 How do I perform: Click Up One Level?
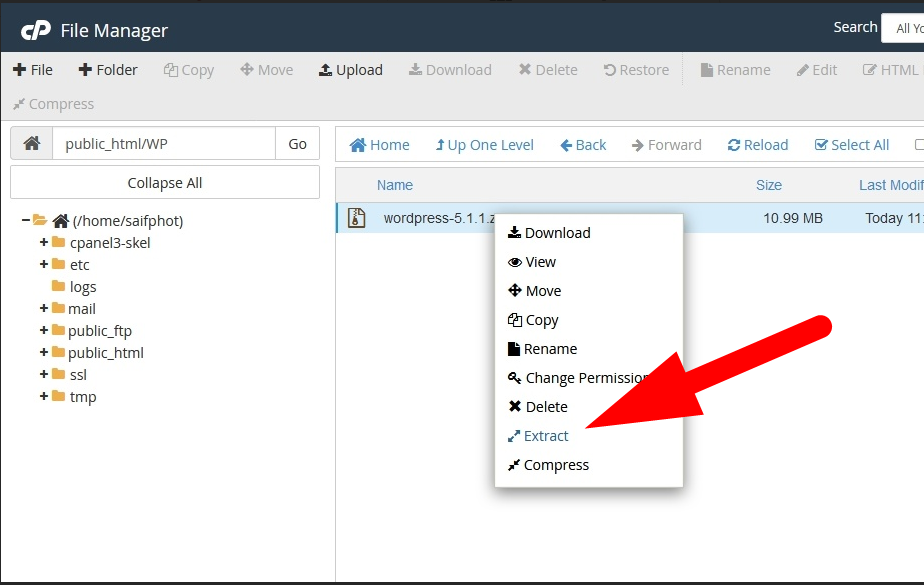pyautogui.click(x=485, y=145)
